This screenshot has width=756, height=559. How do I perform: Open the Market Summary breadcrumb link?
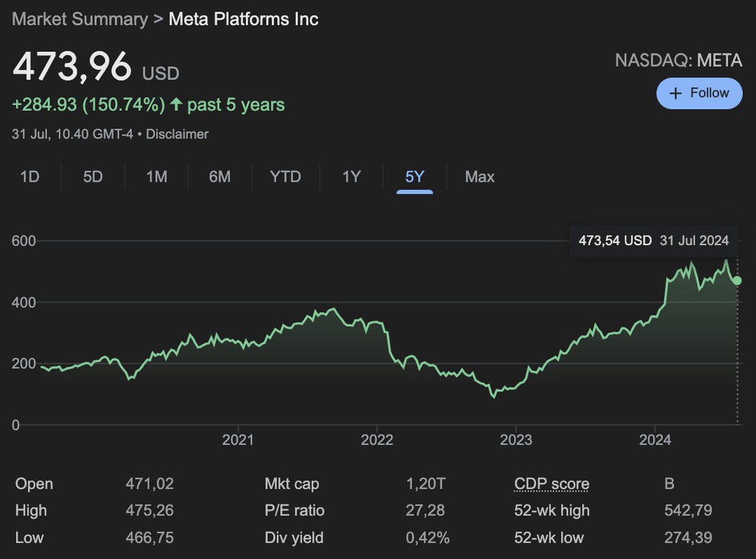pyautogui.click(x=80, y=19)
